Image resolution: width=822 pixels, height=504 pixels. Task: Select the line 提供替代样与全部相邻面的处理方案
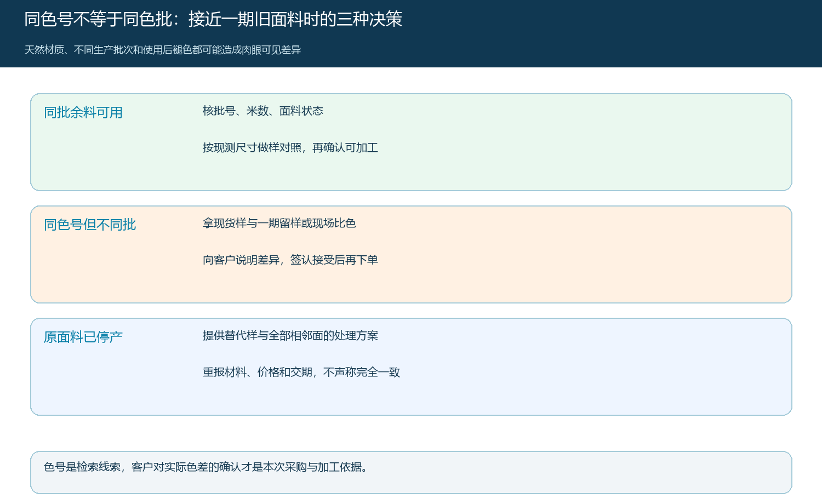[290, 335]
